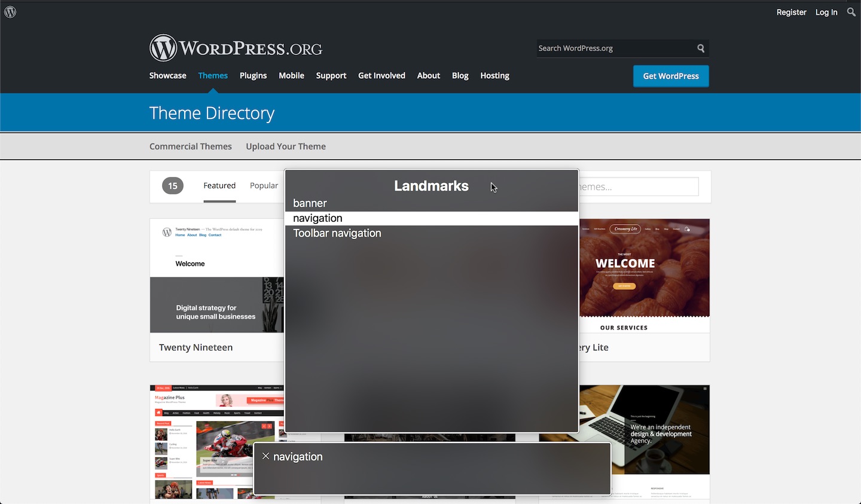
Task: Open the Themes menu item
Action: point(213,75)
